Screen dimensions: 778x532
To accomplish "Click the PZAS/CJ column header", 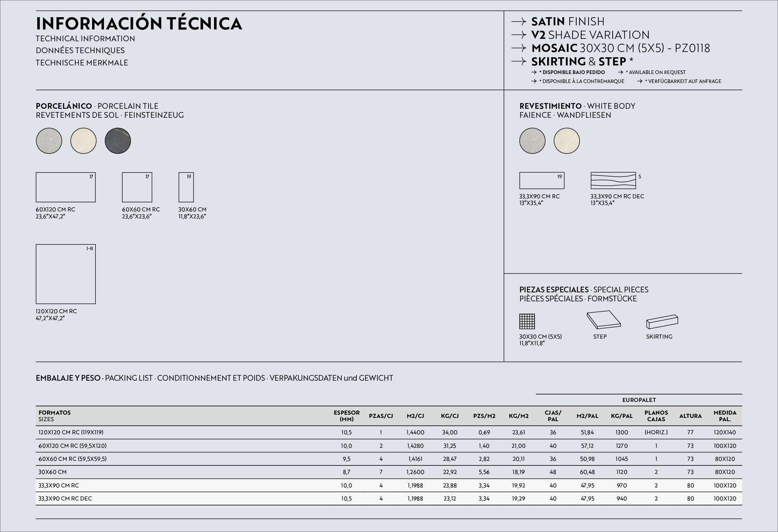I will (381, 416).
